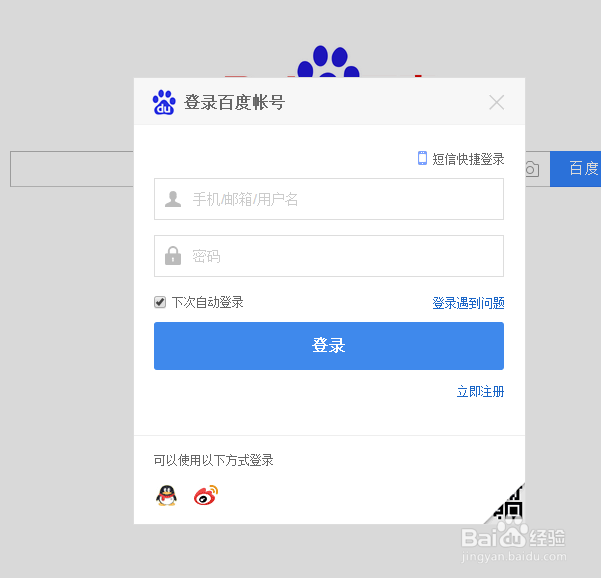This screenshot has height=578, width=601.
Task: Click the lock icon in password field
Action: (173, 256)
